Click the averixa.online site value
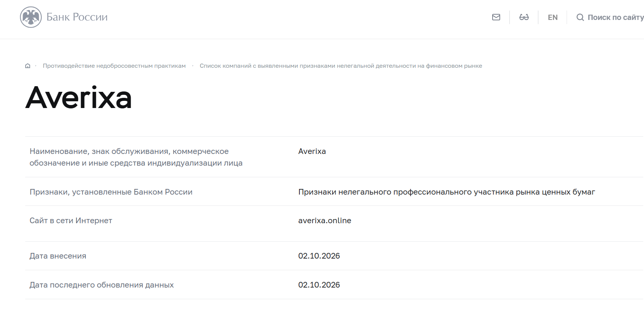The image size is (644, 309). coord(325,221)
